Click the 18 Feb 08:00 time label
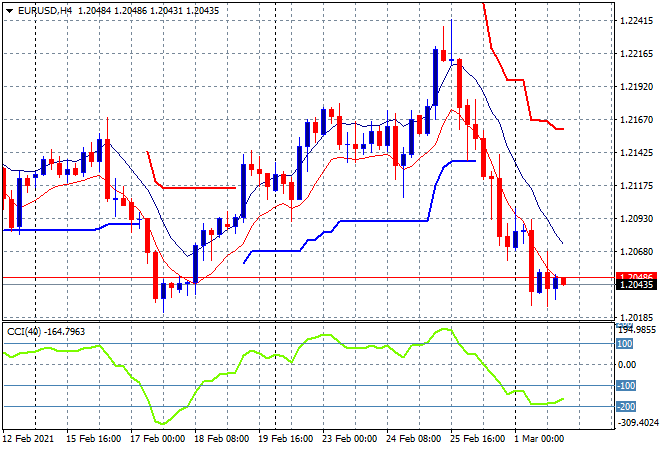The image size is (660, 450). pos(221,439)
